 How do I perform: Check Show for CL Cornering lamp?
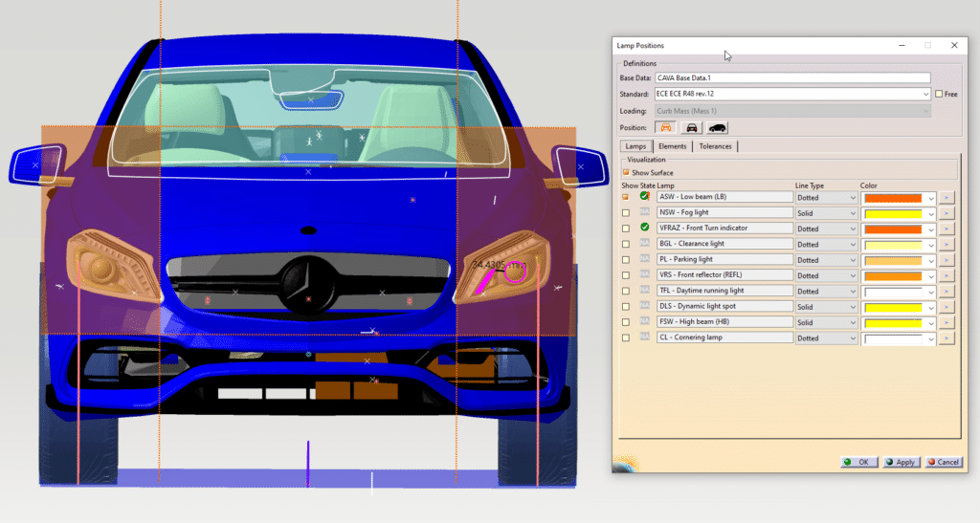pyautogui.click(x=626, y=338)
